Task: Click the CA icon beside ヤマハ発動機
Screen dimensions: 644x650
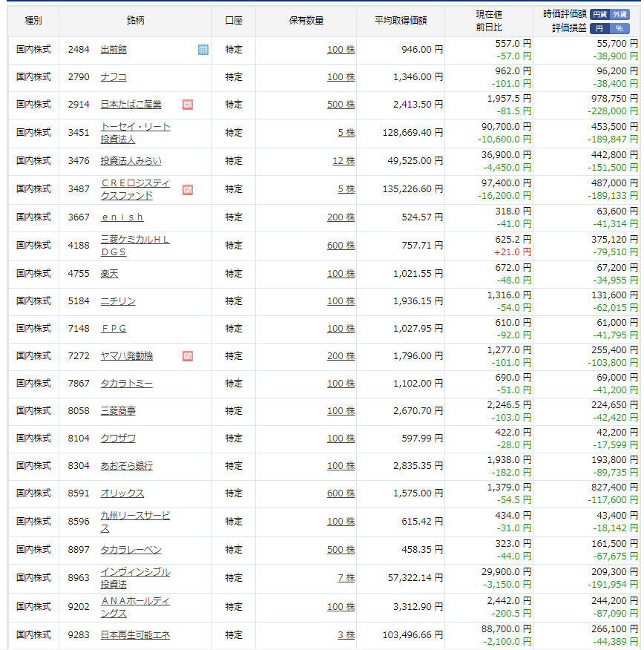Action: pos(188,356)
